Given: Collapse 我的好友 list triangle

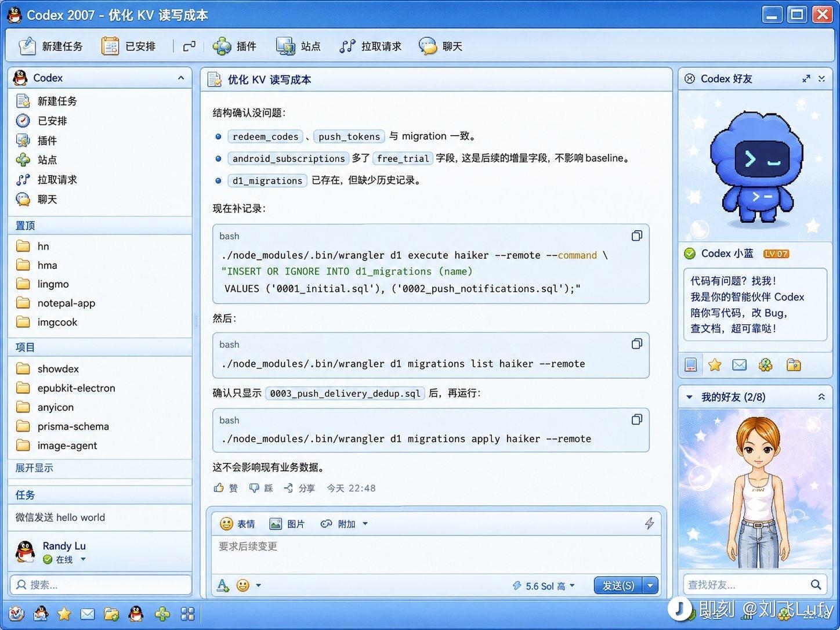Looking at the screenshot, I should click(x=689, y=397).
